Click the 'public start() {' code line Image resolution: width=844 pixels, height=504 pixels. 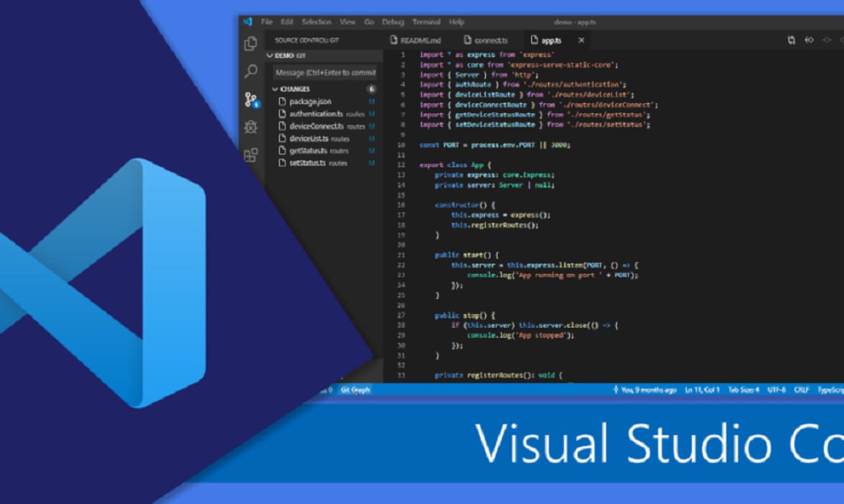pyautogui.click(x=466, y=255)
